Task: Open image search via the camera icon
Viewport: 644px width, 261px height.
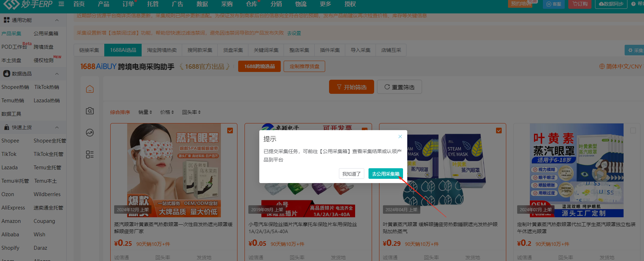Action: pos(90,111)
